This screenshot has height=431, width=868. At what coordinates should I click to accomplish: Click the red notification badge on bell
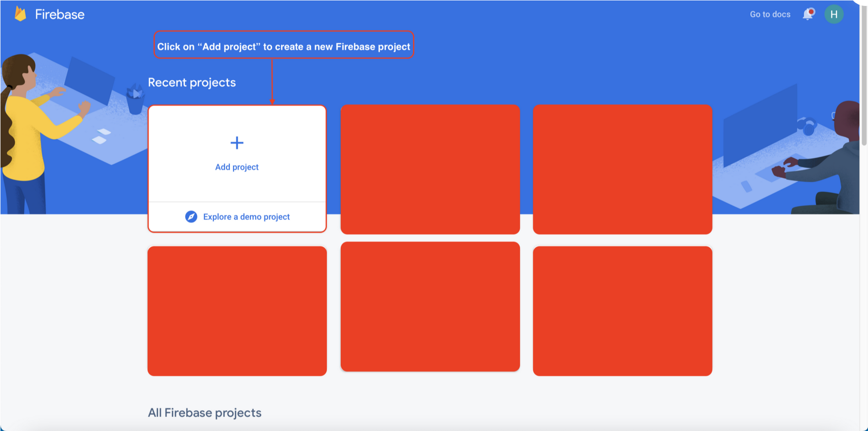coord(811,11)
